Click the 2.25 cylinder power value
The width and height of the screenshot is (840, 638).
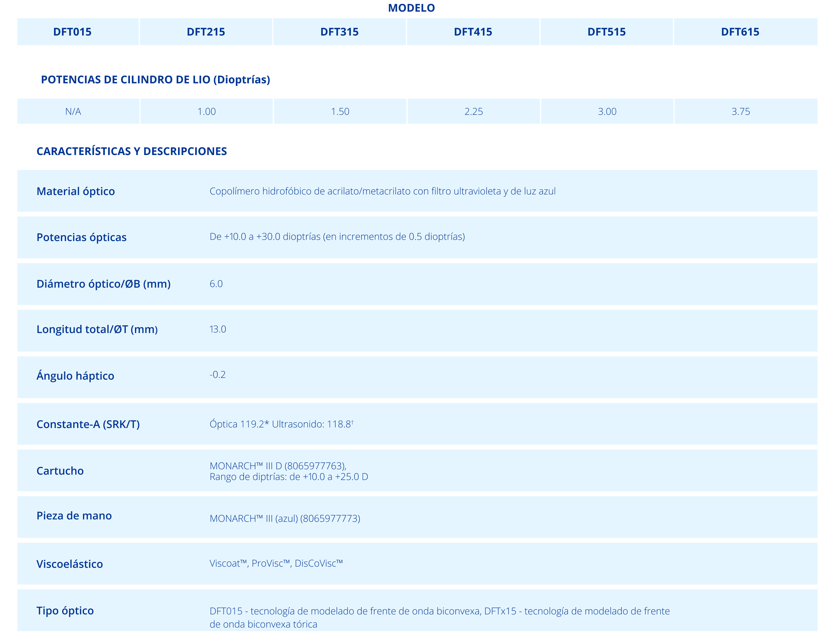[474, 112]
